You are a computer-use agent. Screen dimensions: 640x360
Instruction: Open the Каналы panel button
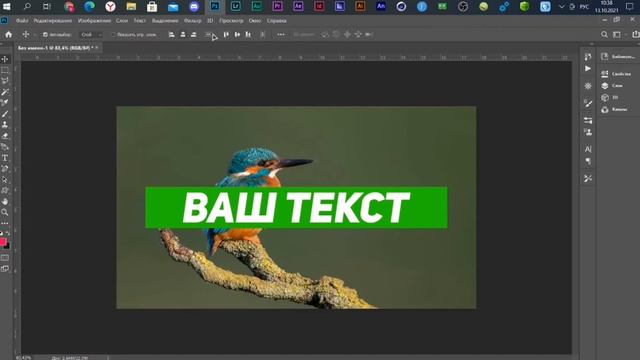[x=614, y=109]
